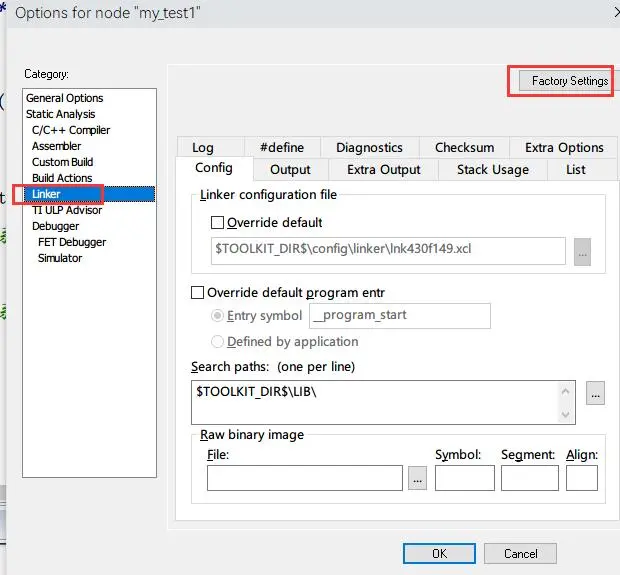
Task: Click the raw binary Symbol input field
Action: pyautogui.click(x=464, y=479)
